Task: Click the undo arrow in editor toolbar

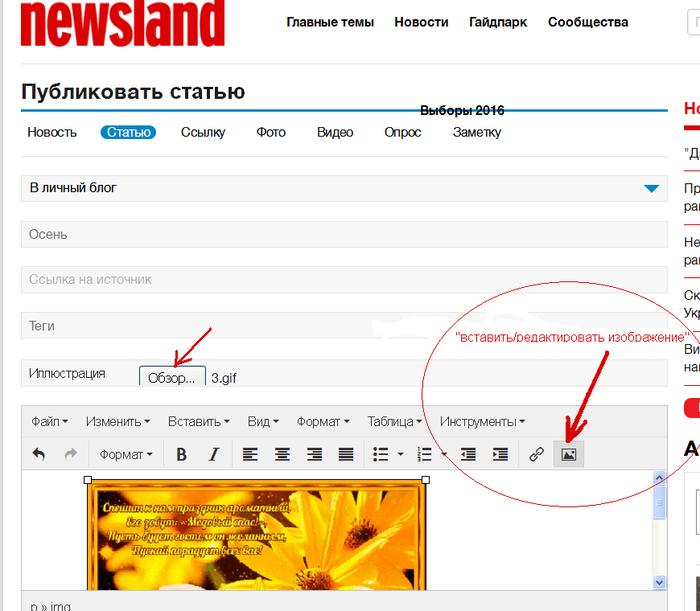Action: pyautogui.click(x=39, y=454)
